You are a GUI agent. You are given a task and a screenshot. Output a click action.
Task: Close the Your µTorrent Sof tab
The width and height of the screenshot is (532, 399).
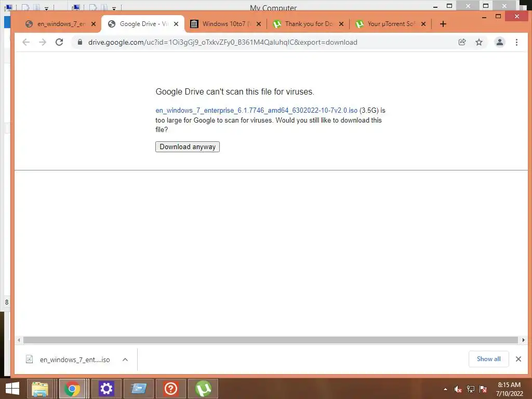click(423, 24)
